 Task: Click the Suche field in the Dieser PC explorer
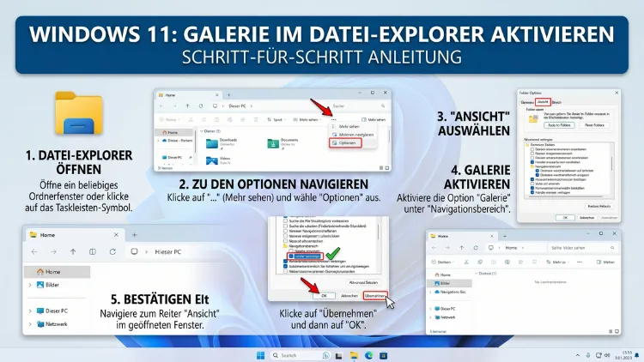coord(358,106)
